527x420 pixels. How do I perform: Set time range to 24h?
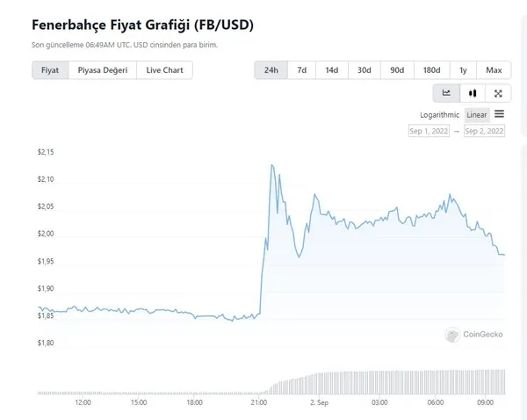tap(271, 70)
